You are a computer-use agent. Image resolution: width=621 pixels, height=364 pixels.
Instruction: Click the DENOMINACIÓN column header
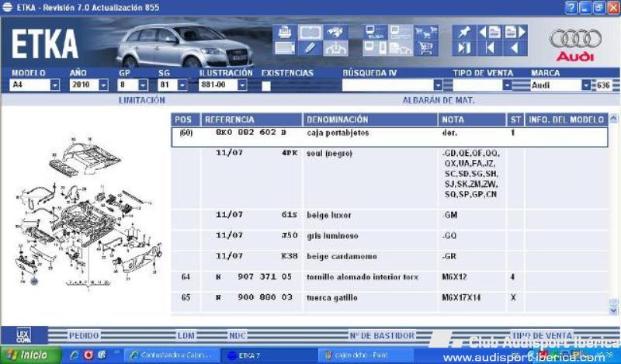point(370,120)
